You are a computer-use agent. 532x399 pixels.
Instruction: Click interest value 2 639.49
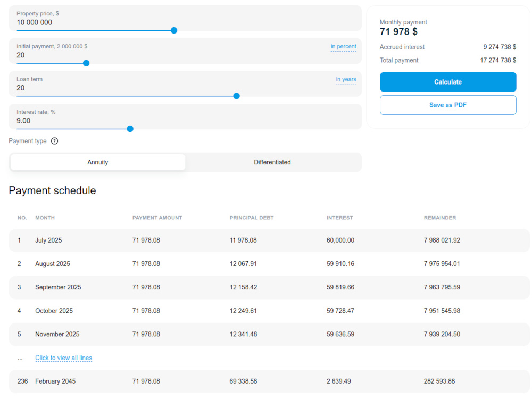pos(338,381)
